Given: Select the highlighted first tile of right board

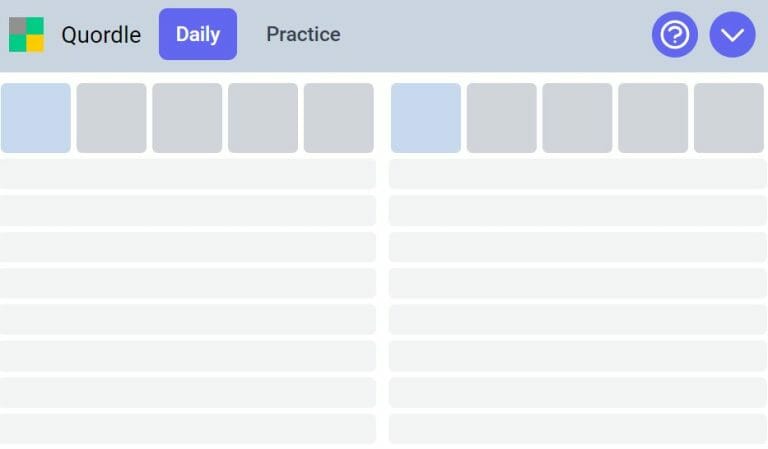Looking at the screenshot, I should coord(426,118).
